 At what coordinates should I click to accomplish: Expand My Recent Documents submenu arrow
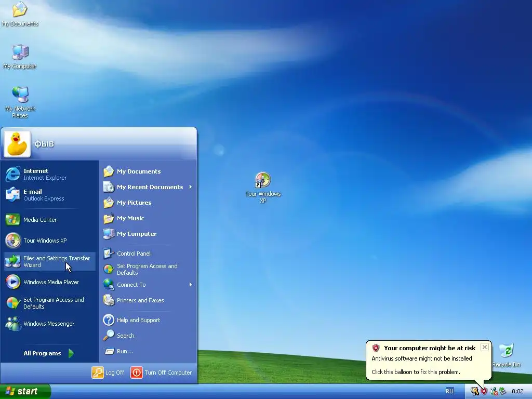[x=191, y=187]
